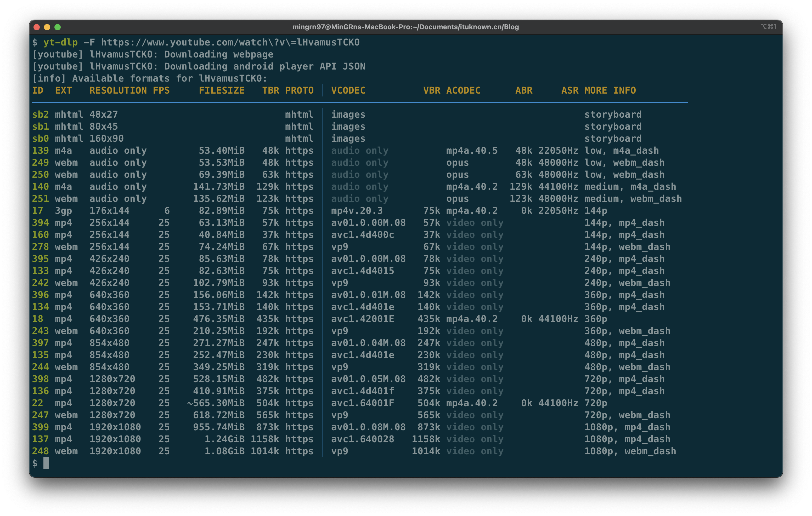812x516 pixels.
Task: Click the ABR column header
Action: 524,90
